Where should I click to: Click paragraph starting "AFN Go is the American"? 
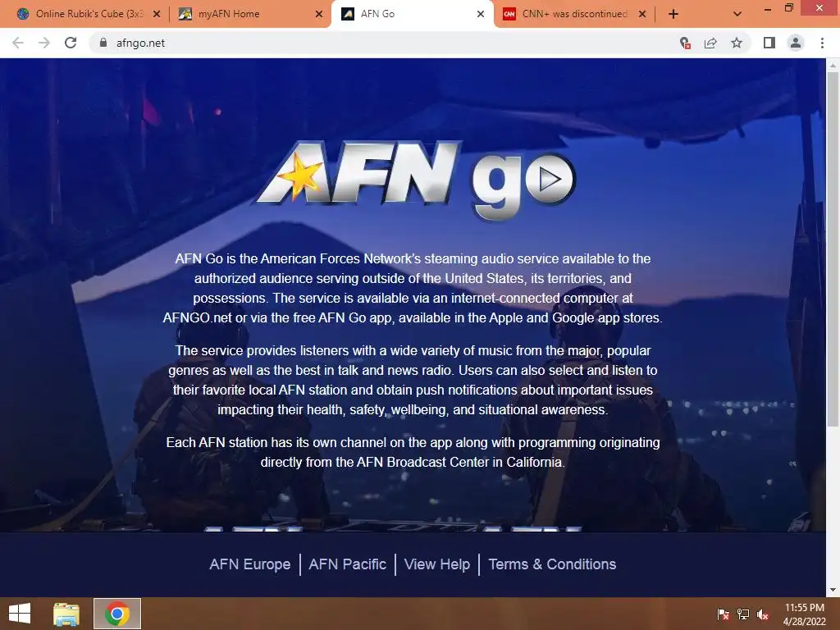point(413,288)
